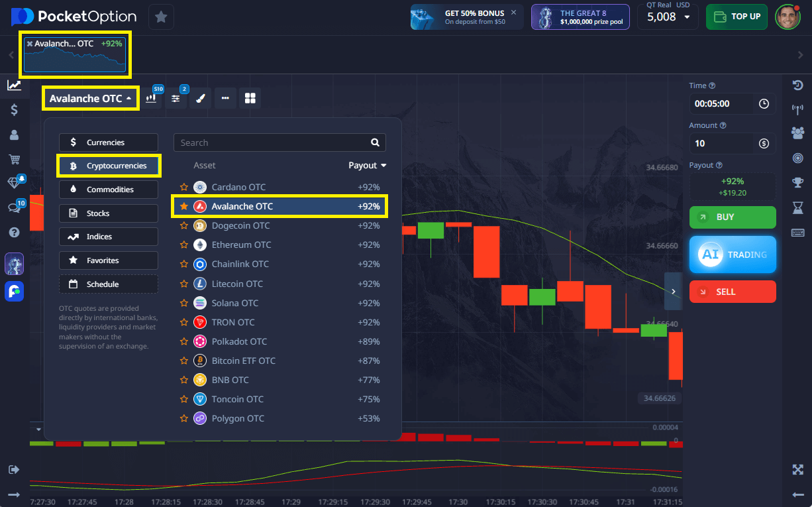The width and height of the screenshot is (812, 507).
Task: Open trade history icon in right sidebar
Action: (797, 85)
